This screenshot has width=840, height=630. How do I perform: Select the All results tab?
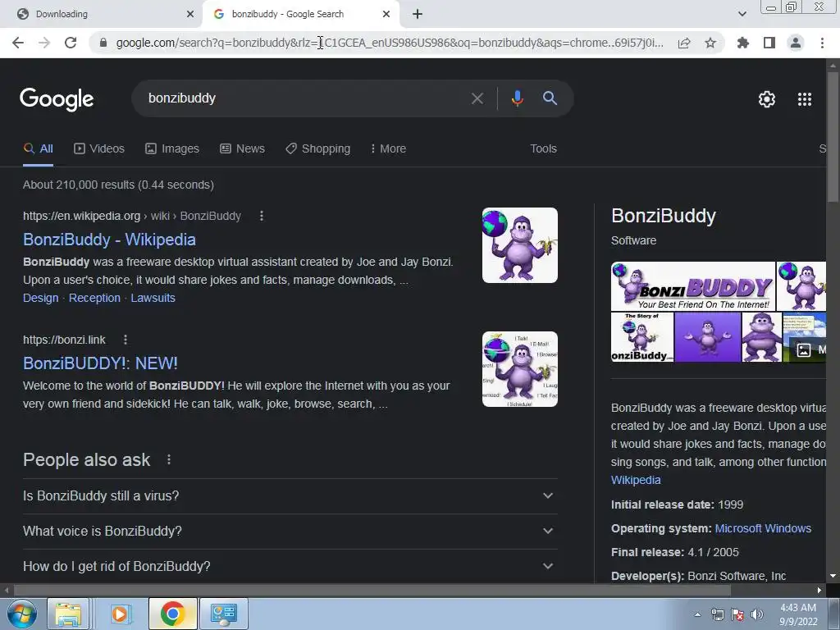coord(38,149)
